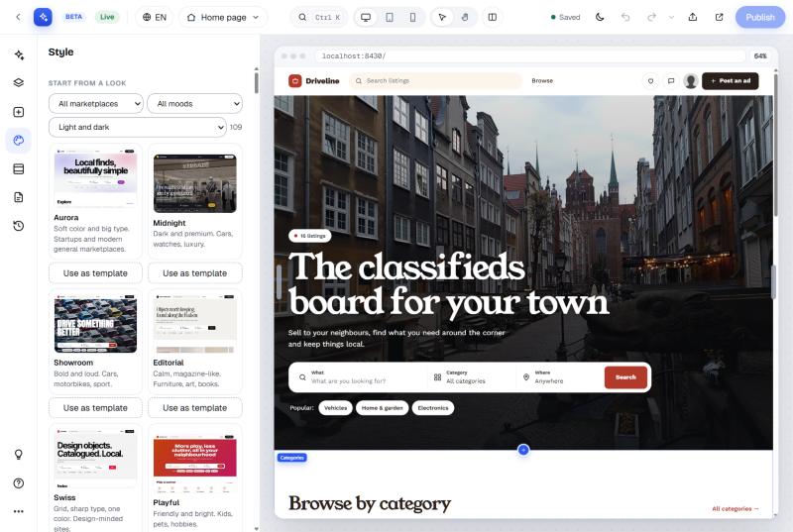Select the pointer cursor tool
The width and height of the screenshot is (793, 532).
(442, 17)
